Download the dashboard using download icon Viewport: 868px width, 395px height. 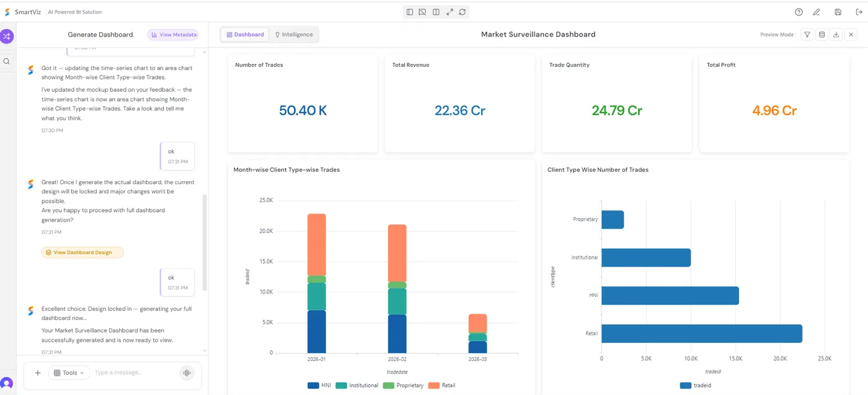click(x=836, y=35)
